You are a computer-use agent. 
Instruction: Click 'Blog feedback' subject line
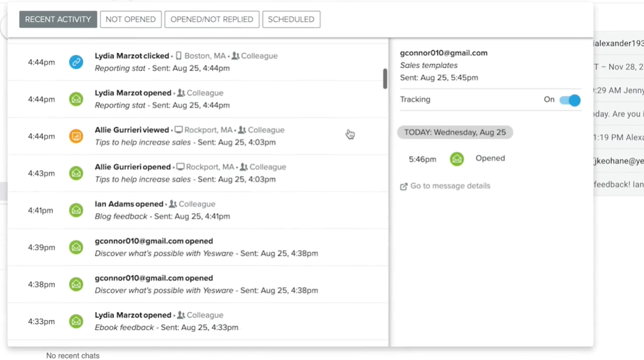(x=121, y=216)
